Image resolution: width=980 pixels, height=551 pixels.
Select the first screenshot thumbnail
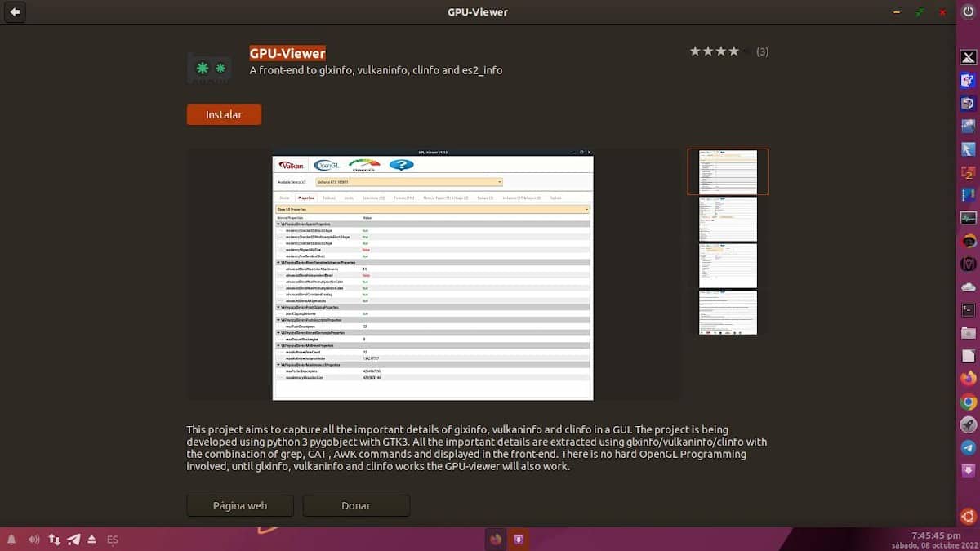pos(728,171)
